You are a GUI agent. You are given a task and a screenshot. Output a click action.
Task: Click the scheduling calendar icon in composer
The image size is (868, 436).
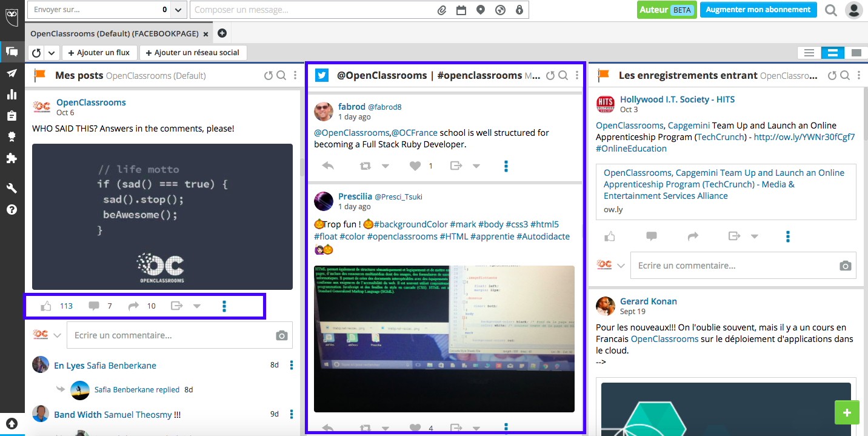point(461,10)
